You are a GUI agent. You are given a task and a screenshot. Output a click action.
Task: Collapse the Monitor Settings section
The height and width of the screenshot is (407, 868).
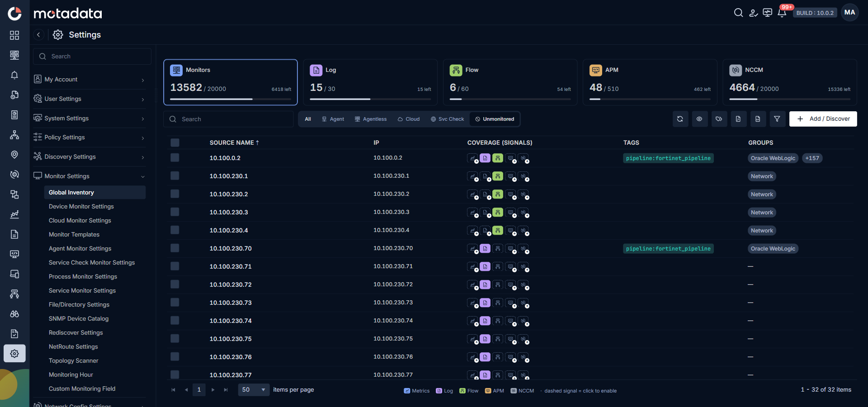(x=90, y=176)
